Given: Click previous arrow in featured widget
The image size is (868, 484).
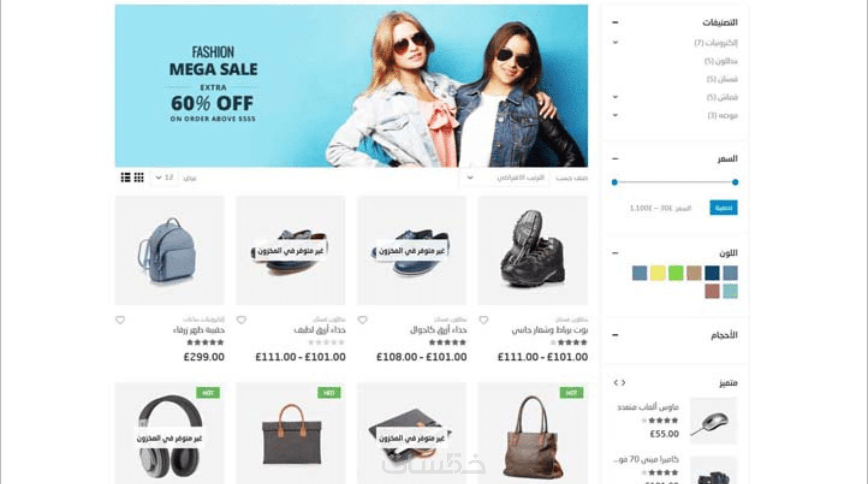Looking at the screenshot, I should pyautogui.click(x=616, y=383).
